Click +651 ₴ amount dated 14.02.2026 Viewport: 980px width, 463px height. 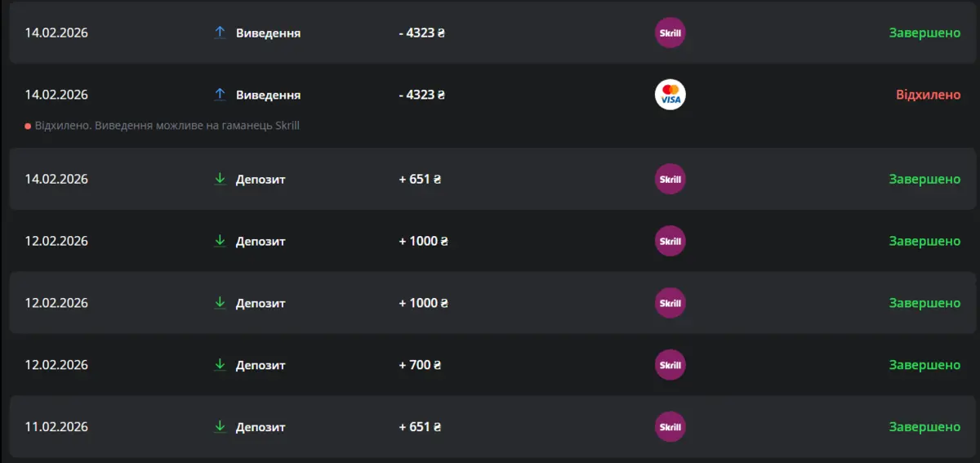click(x=420, y=179)
